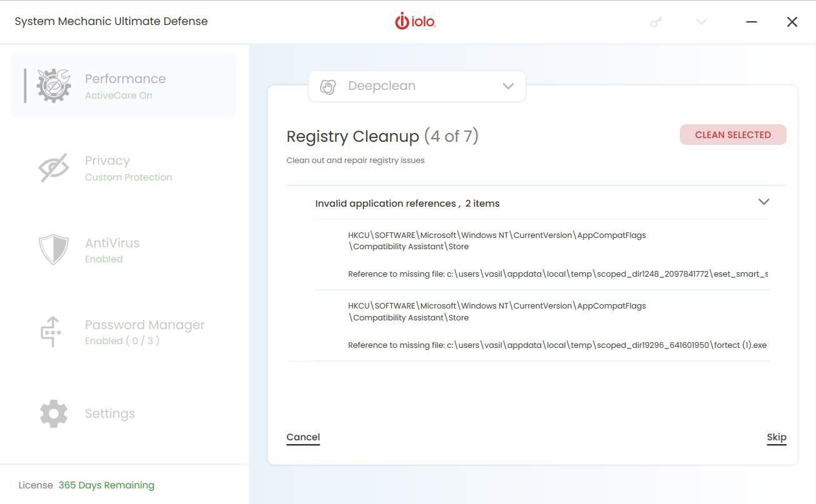Click the 'Enabled ( 0 / 3 )' text

tap(122, 341)
